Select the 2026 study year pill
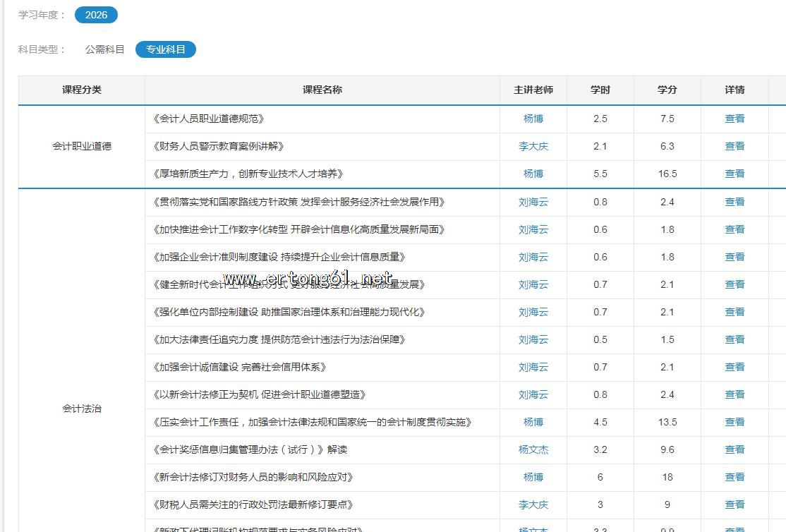The image size is (786, 532). point(96,15)
